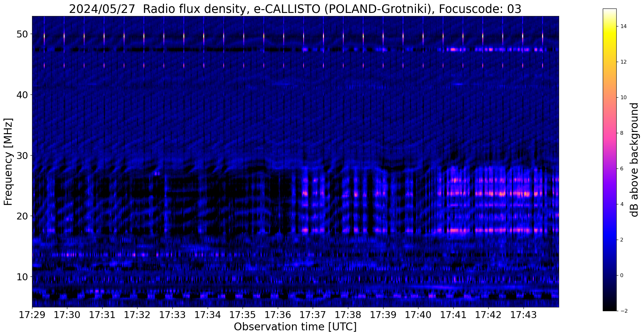Click the 17:42 time tick label
644x336 pixels.
point(488,315)
